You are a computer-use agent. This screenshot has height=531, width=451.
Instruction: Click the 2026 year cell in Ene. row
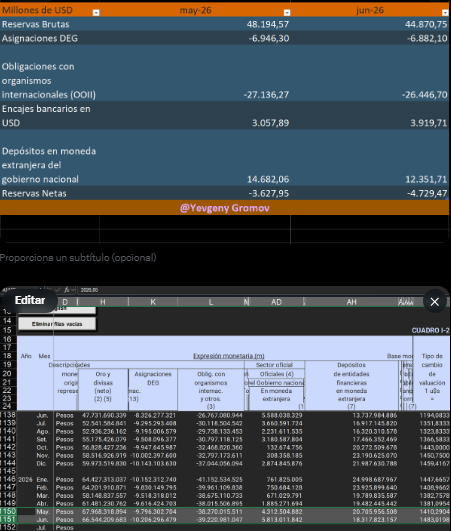[25, 480]
